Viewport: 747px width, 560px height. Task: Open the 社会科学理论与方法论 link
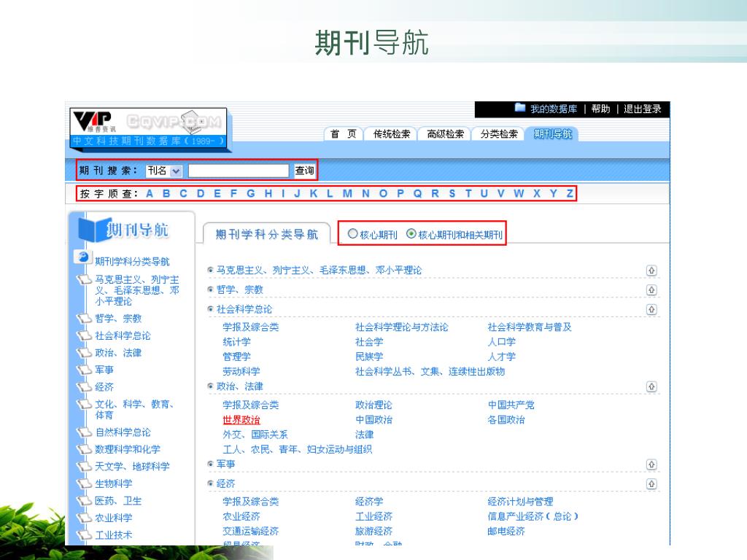click(402, 327)
